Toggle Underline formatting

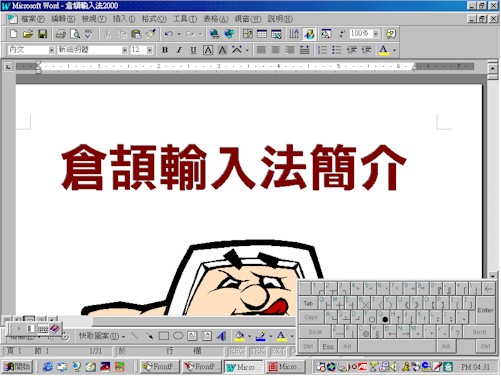coord(193,50)
